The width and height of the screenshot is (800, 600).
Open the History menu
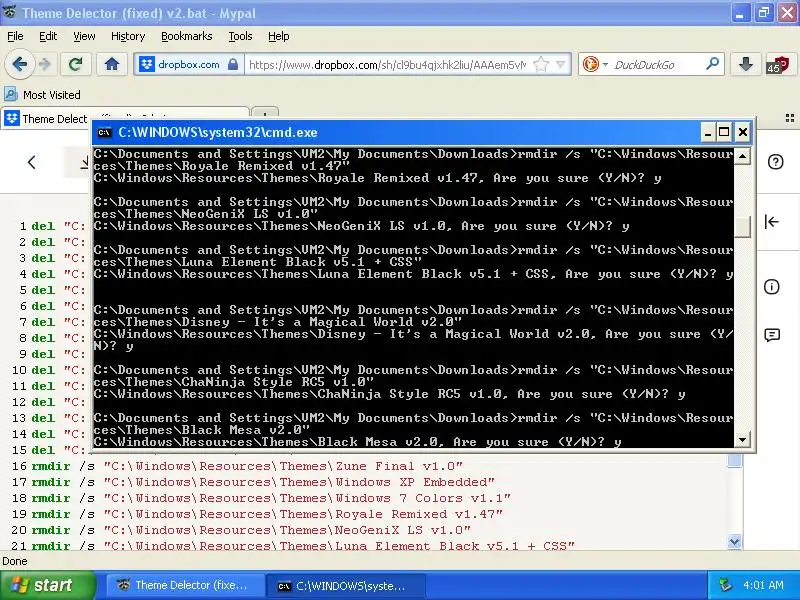point(128,36)
